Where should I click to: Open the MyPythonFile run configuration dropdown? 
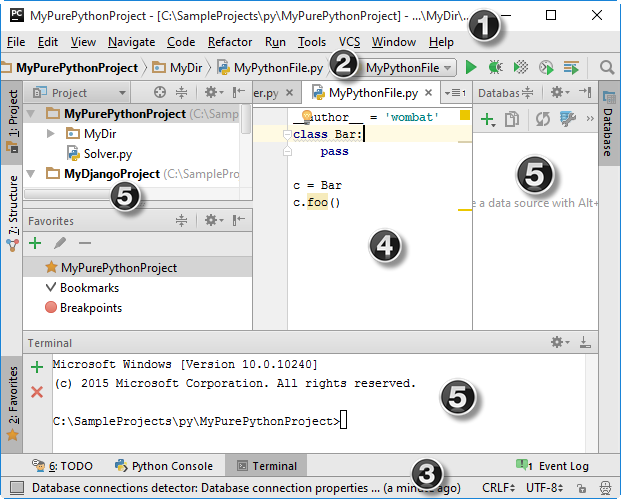click(x=408, y=68)
